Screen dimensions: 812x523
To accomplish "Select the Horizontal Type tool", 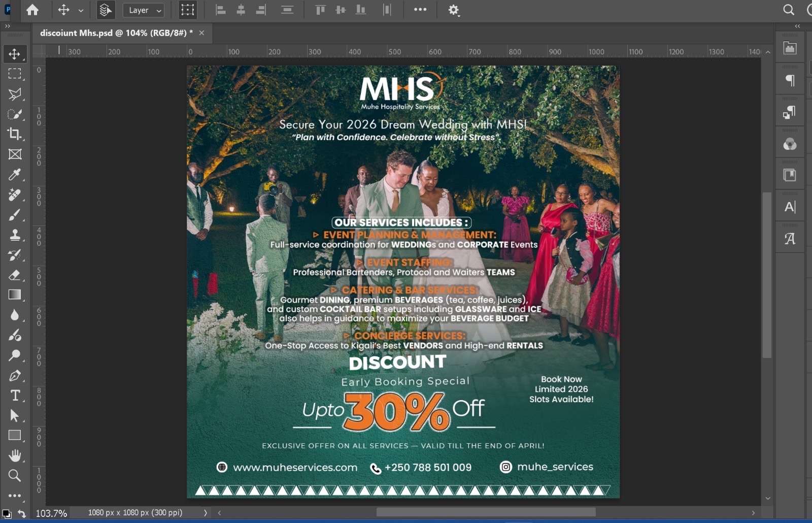I will tap(15, 396).
